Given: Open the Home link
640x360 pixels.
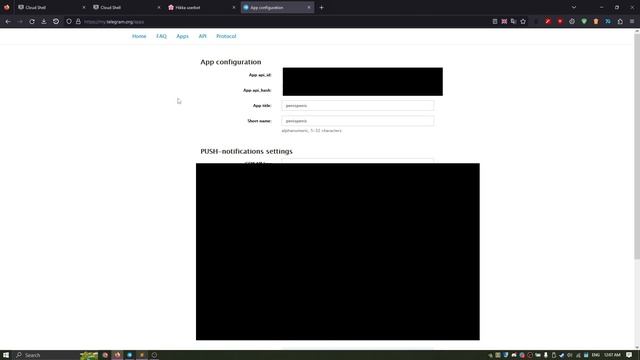Looking at the screenshot, I should pos(139,36).
